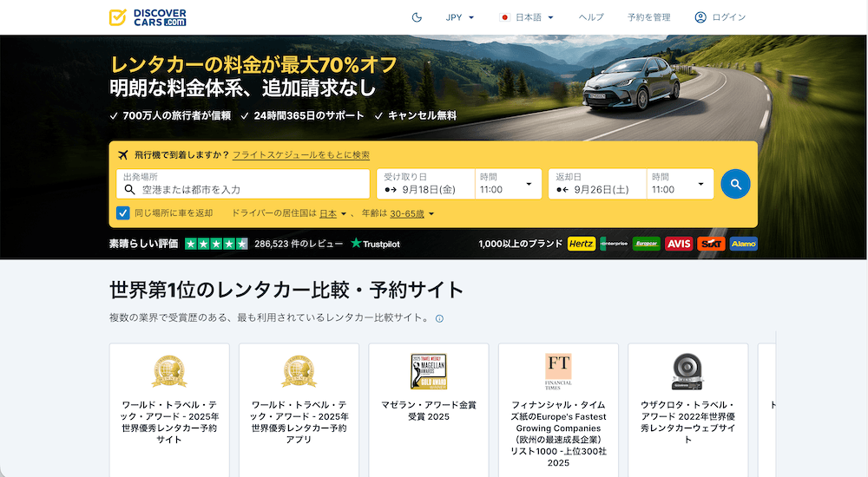This screenshot has width=868, height=477.
Task: Click the Trustpilot star rating
Action: (216, 244)
